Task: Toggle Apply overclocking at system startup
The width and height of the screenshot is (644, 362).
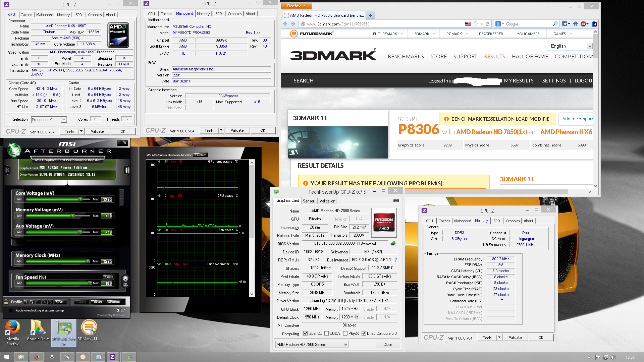Action: tap(10, 310)
